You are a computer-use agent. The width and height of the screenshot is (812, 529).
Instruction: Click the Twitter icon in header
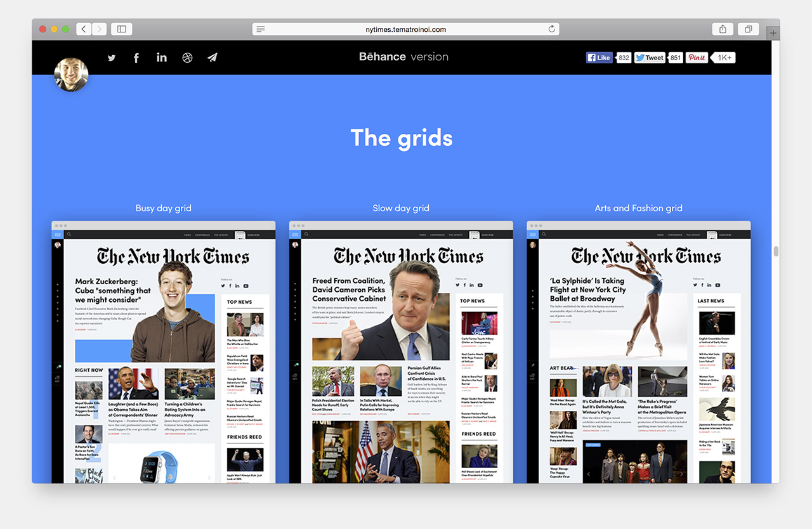point(112,58)
